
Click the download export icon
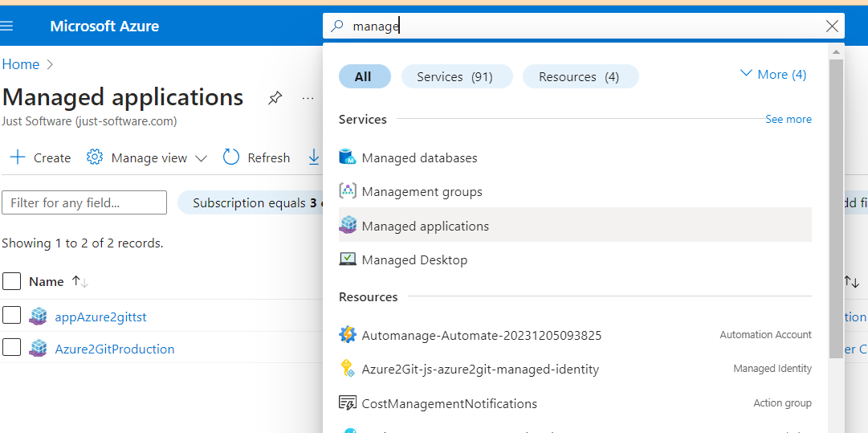(314, 157)
